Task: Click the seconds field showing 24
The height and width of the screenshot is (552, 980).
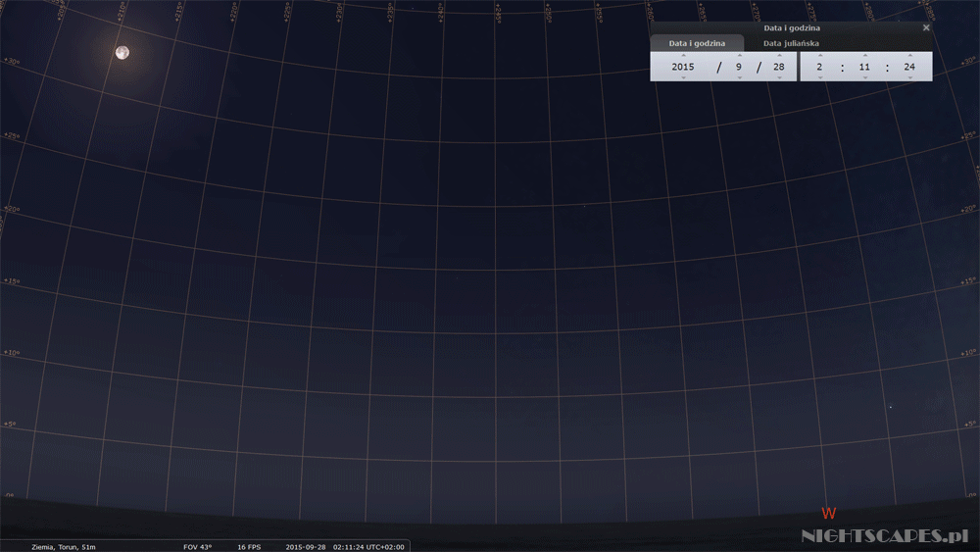Action: (x=909, y=67)
